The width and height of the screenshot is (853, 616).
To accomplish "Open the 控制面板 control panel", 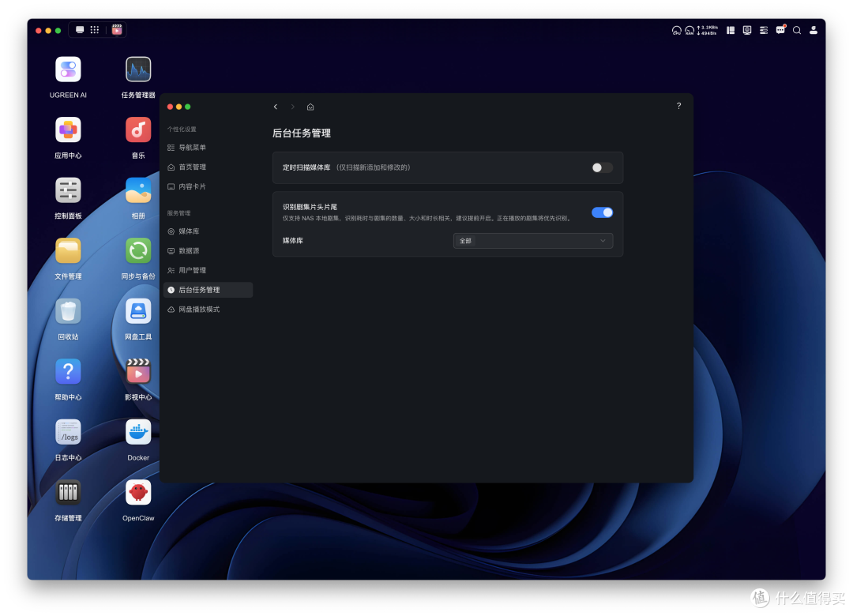I will 68,190.
